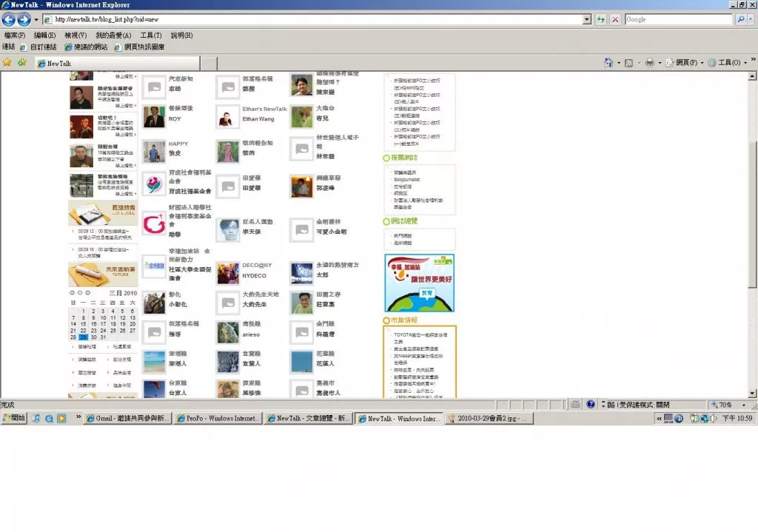758x532 pixels.
Task: Click the Home page icon
Action: (x=608, y=63)
